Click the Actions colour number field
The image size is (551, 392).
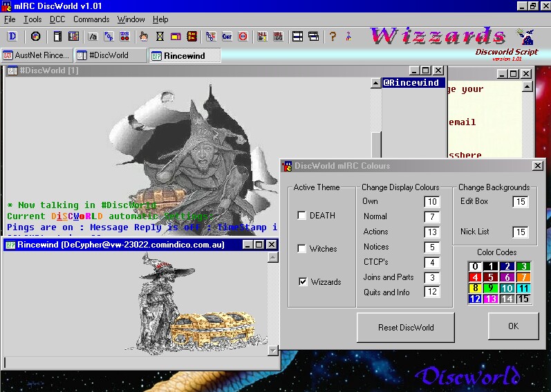click(x=432, y=232)
